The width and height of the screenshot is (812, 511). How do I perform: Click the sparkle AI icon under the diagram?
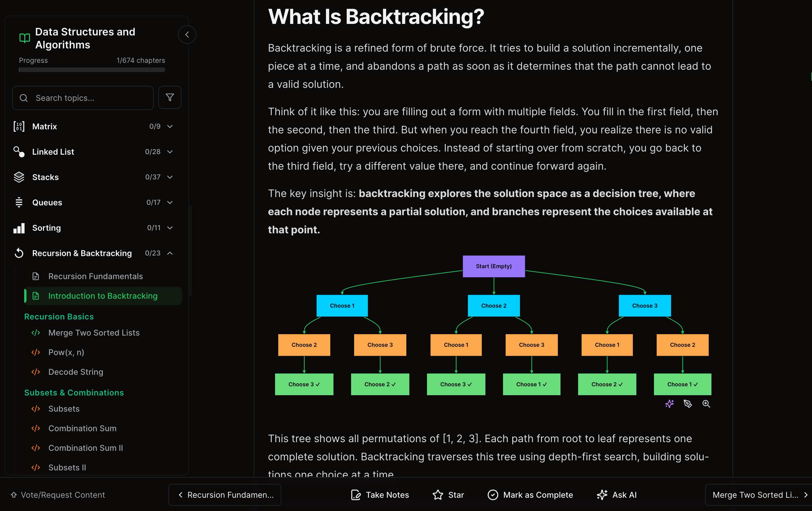(669, 404)
